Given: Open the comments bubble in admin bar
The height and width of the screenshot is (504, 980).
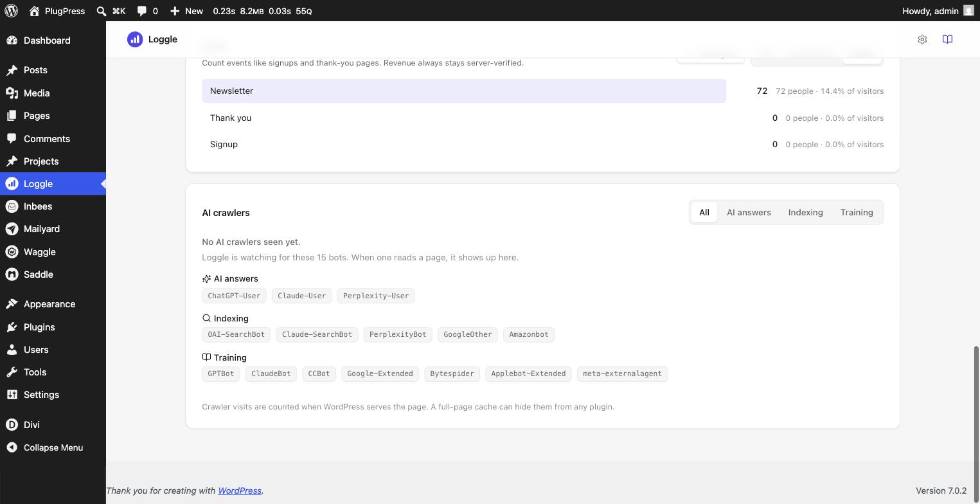Looking at the screenshot, I should [x=142, y=11].
